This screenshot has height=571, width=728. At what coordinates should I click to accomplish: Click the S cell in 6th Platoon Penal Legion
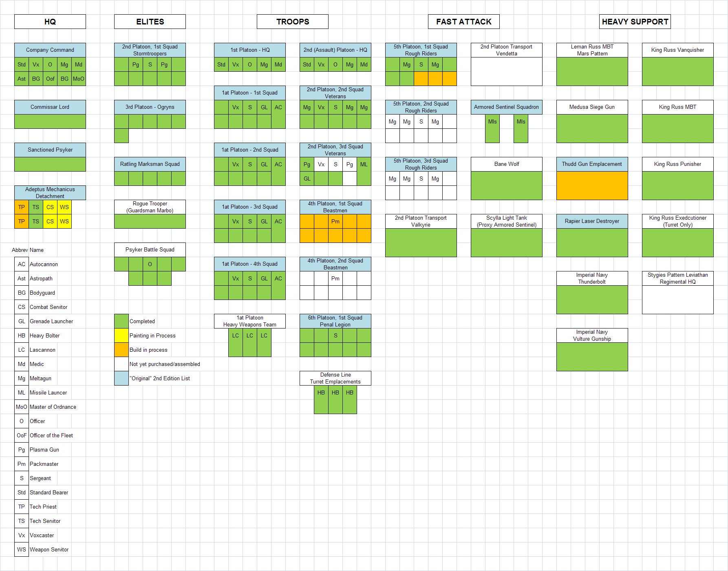tap(335, 335)
